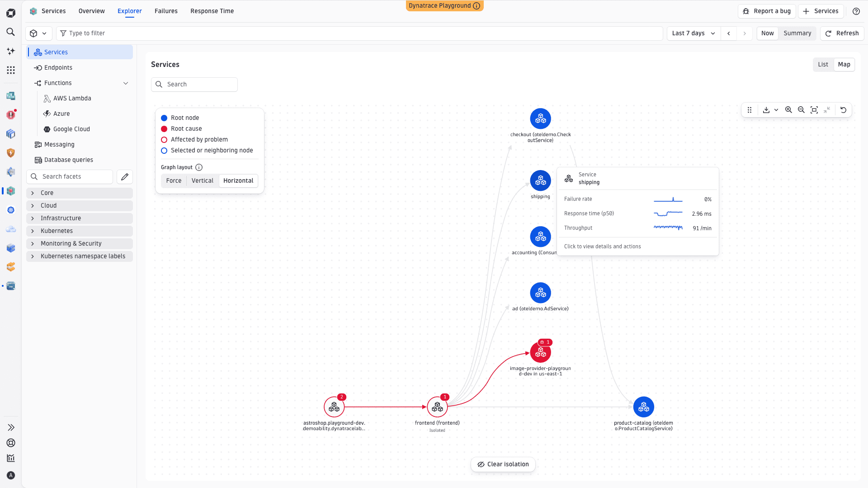
Task: Select the red image-provider root cause node
Action: coord(540,353)
